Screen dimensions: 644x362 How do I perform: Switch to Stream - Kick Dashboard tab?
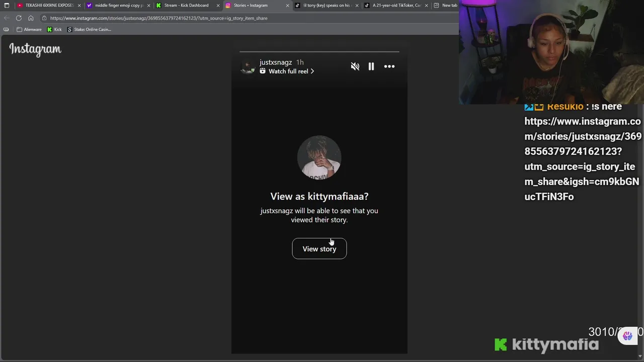(187, 6)
